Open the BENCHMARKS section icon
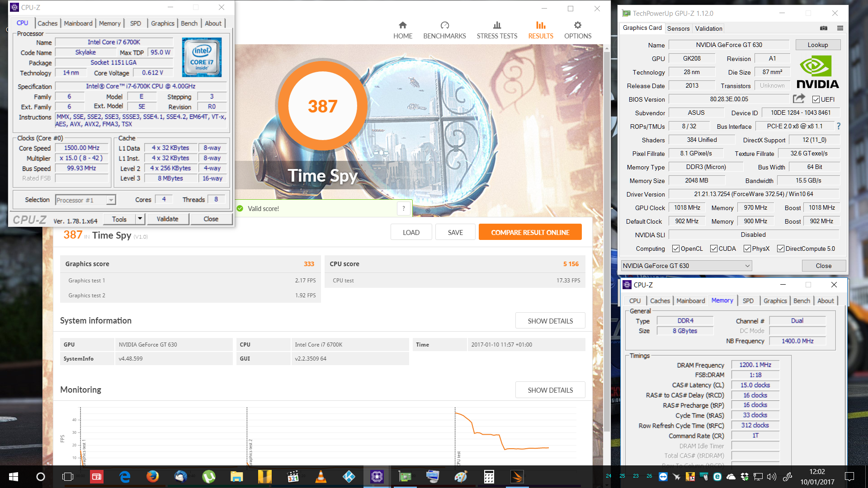This screenshot has width=868, height=488. click(x=444, y=25)
